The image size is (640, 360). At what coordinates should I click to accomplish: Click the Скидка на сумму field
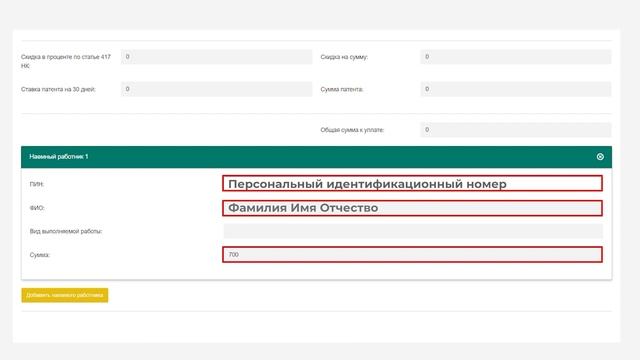(x=516, y=57)
